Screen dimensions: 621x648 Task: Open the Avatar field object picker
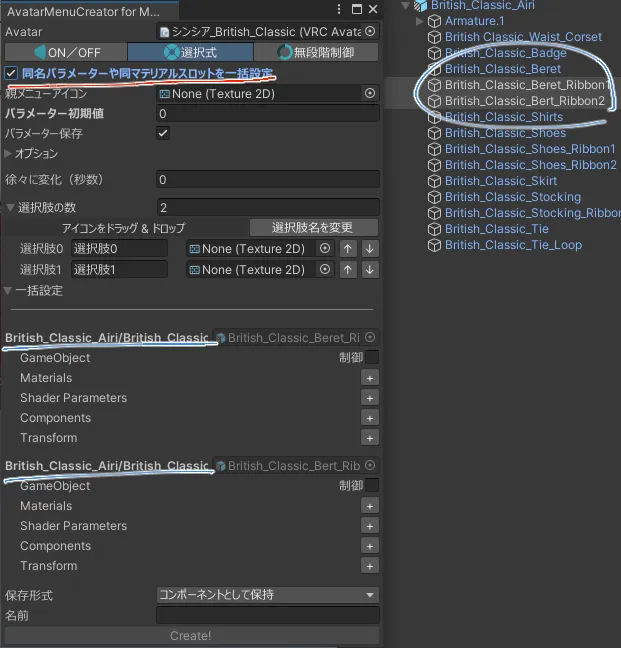pyautogui.click(x=370, y=32)
